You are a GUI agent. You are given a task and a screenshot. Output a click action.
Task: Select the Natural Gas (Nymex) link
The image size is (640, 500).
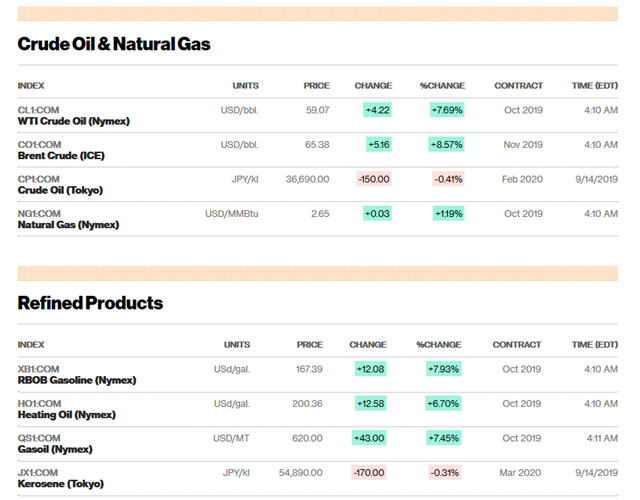[68, 225]
